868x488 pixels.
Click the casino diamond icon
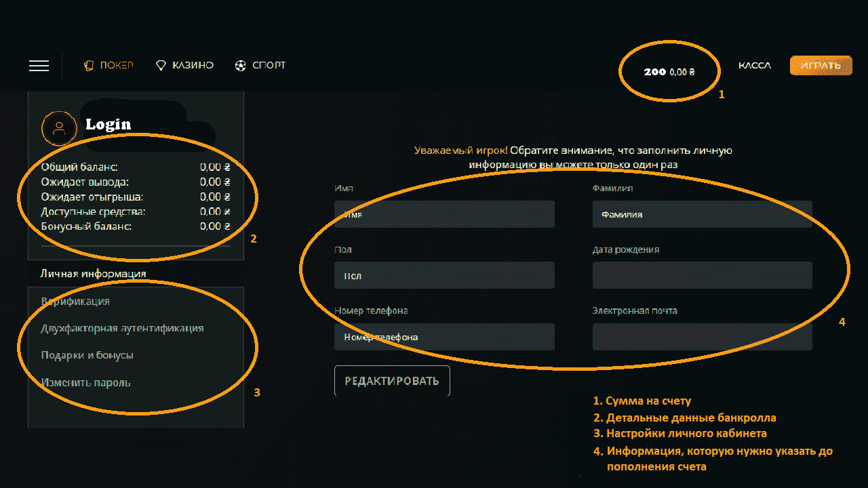point(161,66)
